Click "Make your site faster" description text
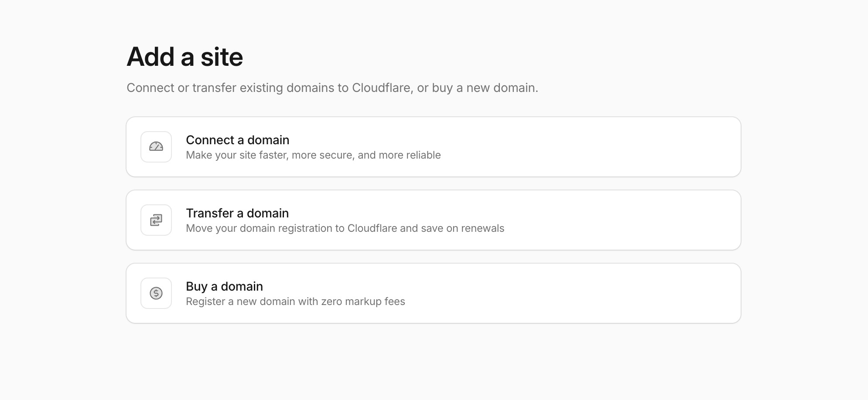868x400 pixels. (313, 155)
